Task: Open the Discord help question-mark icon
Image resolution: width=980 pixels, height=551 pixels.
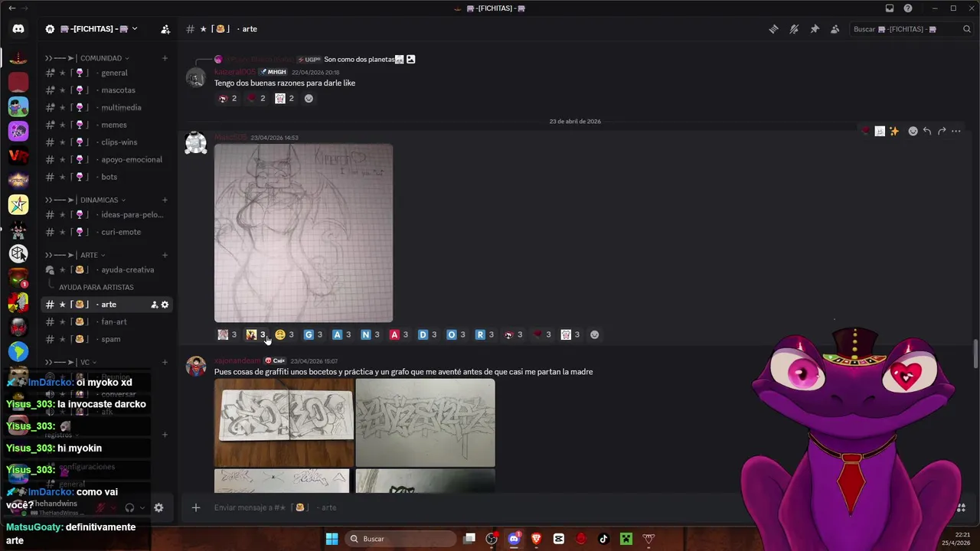Action: coord(908,8)
